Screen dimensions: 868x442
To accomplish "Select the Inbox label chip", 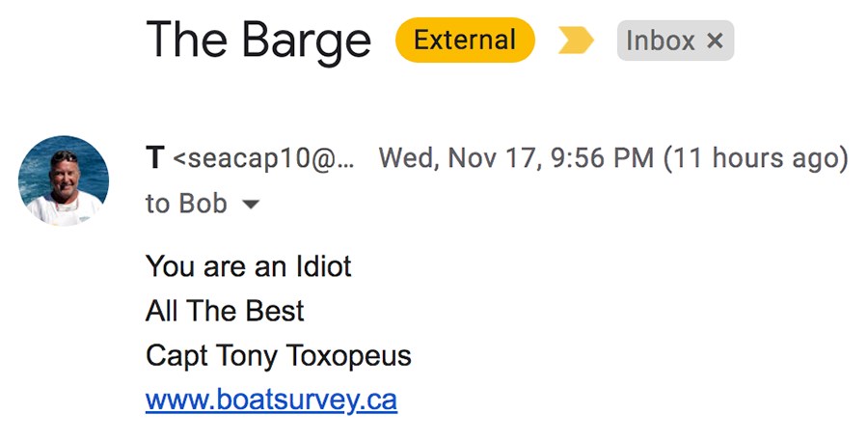I will pyautogui.click(x=675, y=41).
